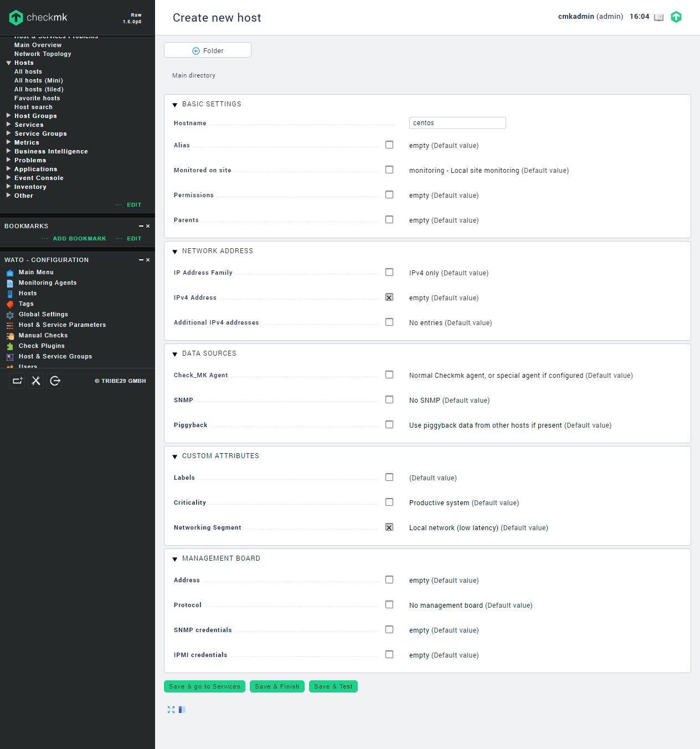Click the Hostname input field
The width and height of the screenshot is (700, 749).
457,123
